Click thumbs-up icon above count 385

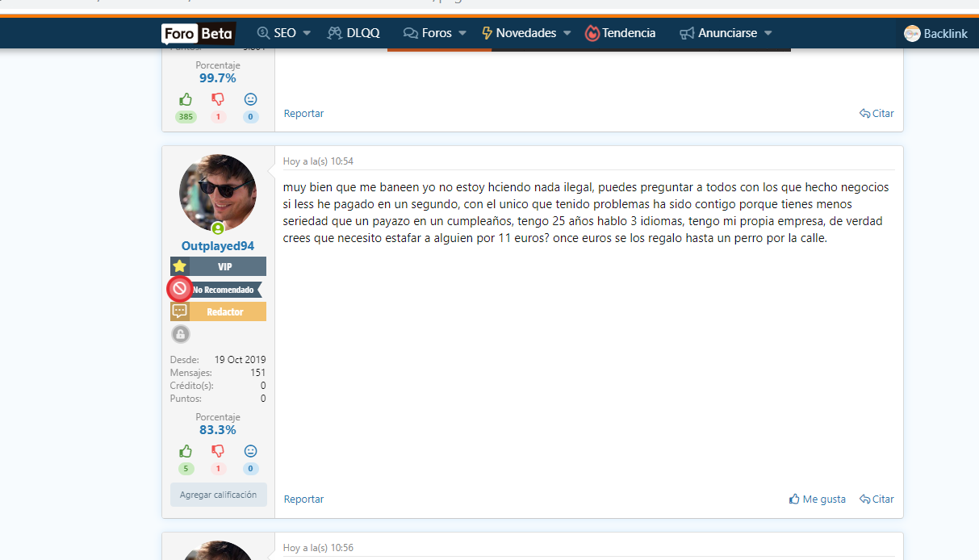tap(186, 99)
